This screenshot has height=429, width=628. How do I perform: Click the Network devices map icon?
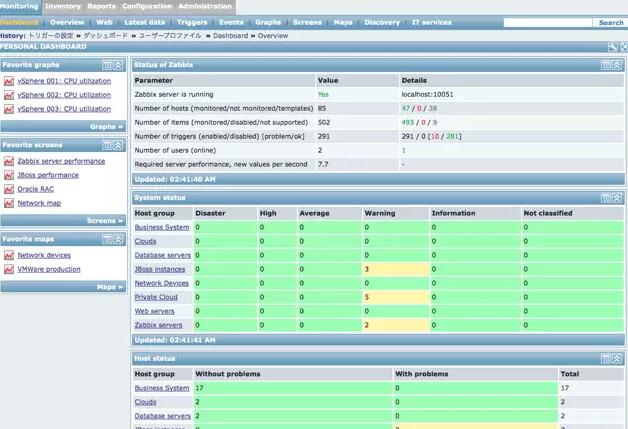[x=9, y=255]
